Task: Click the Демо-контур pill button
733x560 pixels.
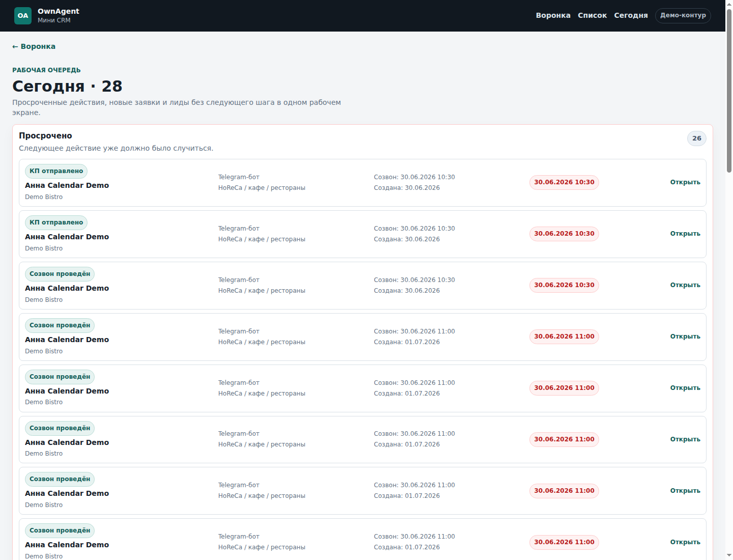Action: coord(683,16)
